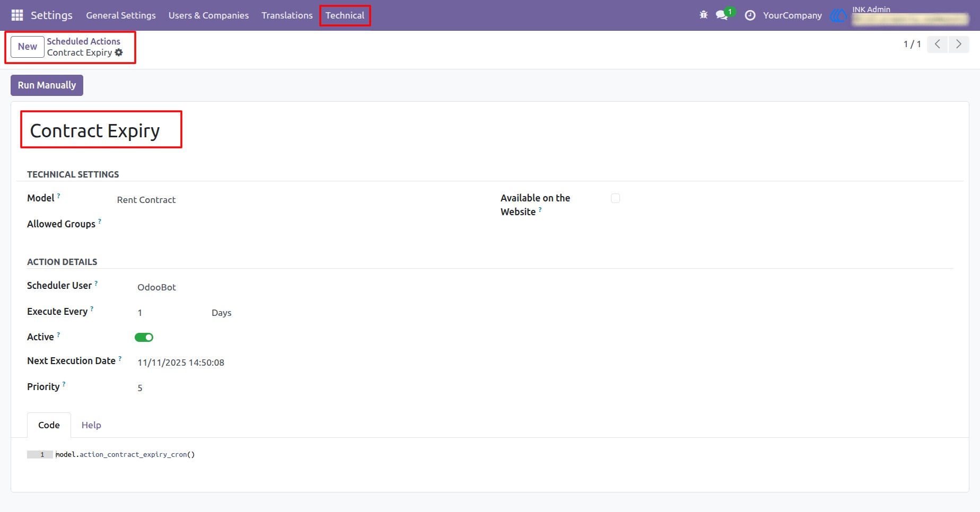Screen dimensions: 980x512
Task: Click the debug bug icon
Action: coord(704,15)
